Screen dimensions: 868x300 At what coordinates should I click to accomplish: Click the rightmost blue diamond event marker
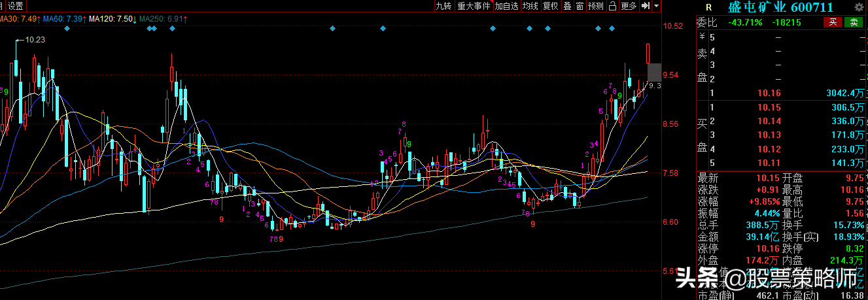pos(612,28)
